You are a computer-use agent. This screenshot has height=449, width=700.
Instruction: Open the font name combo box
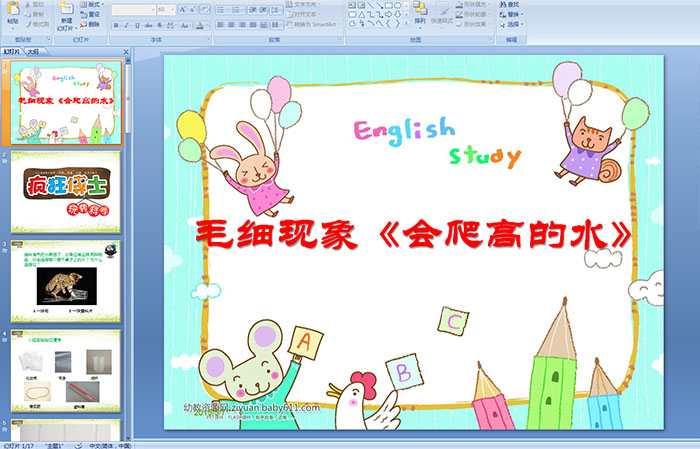(x=133, y=9)
